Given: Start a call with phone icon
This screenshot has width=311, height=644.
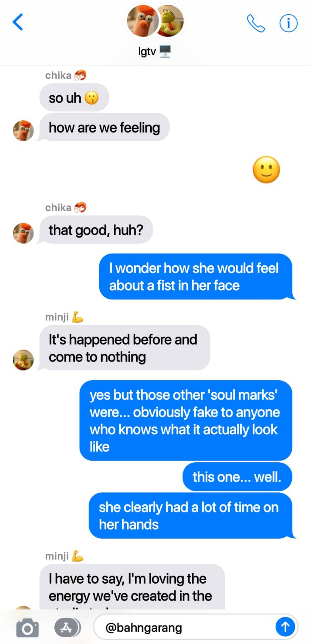Looking at the screenshot, I should (x=256, y=23).
